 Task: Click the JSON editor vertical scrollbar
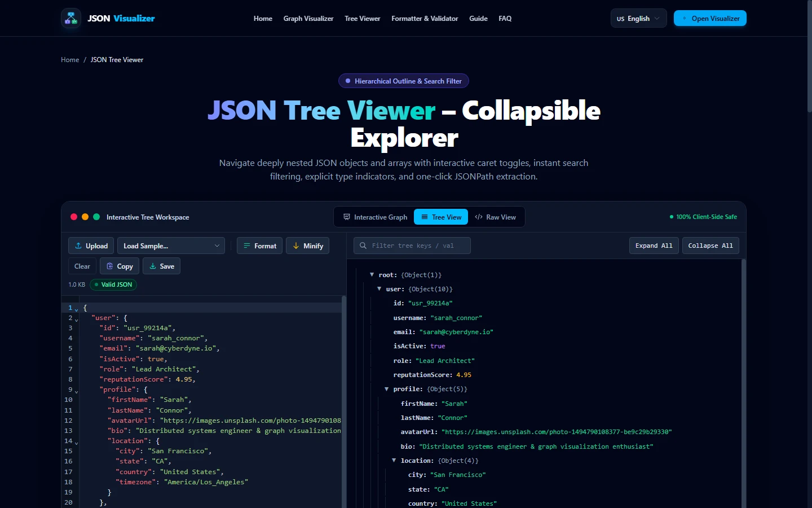pyautogui.click(x=344, y=401)
